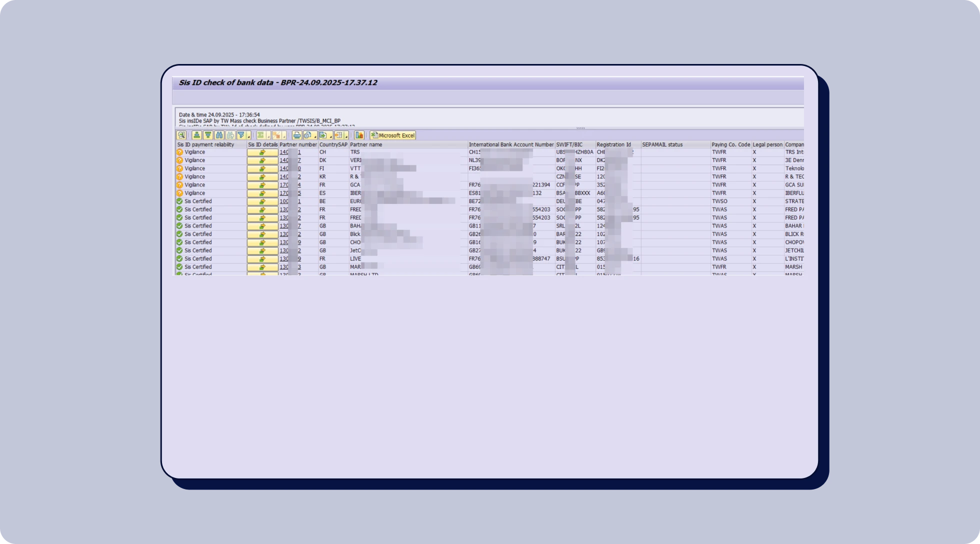980x544 pixels.
Task: Click the Find next icon
Action: click(231, 135)
